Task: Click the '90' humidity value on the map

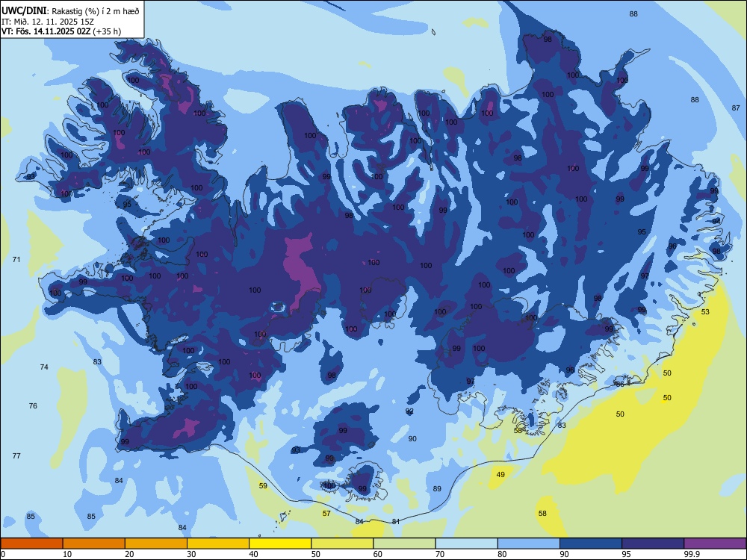Action: 412,438
